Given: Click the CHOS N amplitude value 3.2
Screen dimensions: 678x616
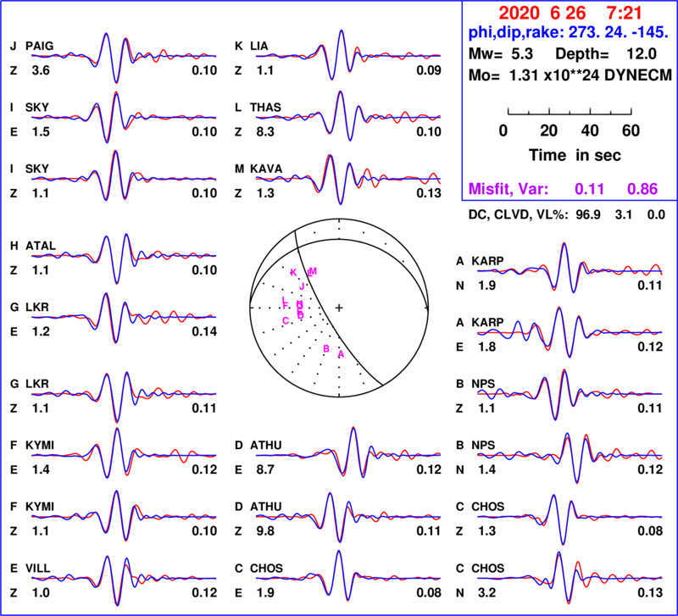Looking at the screenshot, I should (x=486, y=592).
